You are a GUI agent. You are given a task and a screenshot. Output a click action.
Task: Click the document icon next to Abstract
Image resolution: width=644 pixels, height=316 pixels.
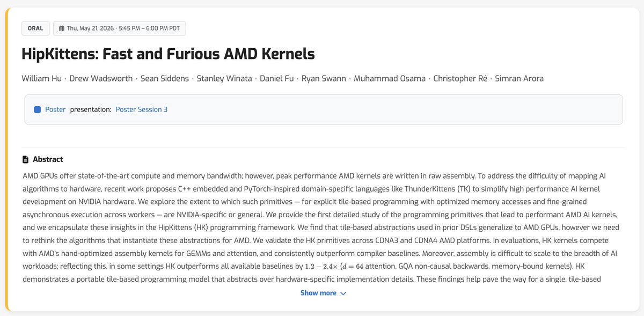(x=25, y=159)
